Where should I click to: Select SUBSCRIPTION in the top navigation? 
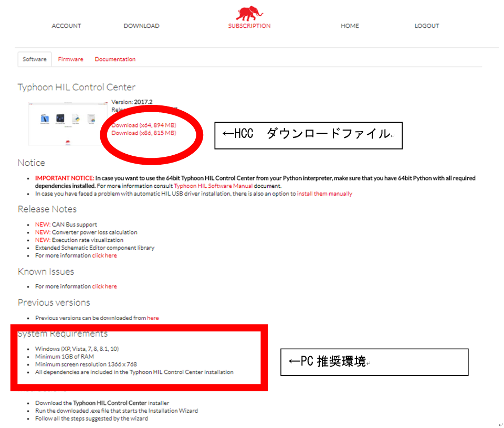pyautogui.click(x=249, y=26)
